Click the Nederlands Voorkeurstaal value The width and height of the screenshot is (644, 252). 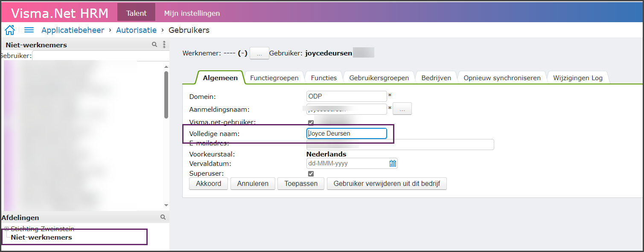pyautogui.click(x=326, y=154)
